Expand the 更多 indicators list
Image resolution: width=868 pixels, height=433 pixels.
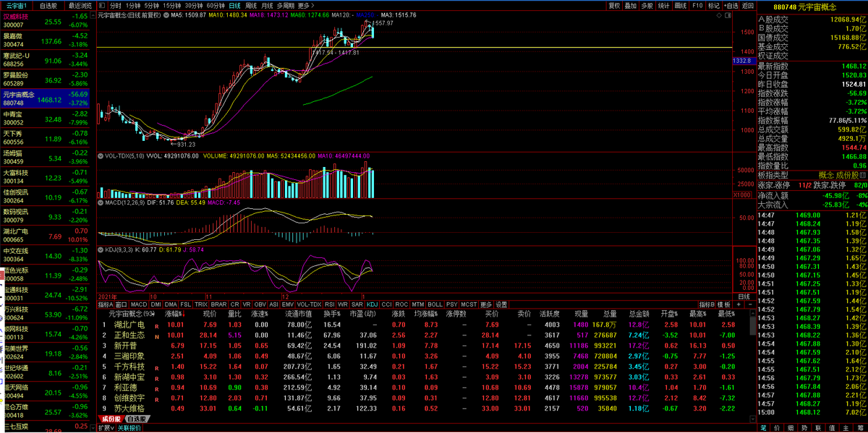coord(485,305)
